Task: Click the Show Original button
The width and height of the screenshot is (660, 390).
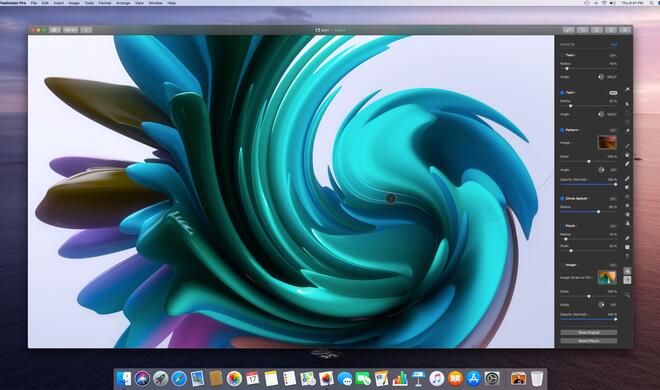Action: tap(589, 332)
